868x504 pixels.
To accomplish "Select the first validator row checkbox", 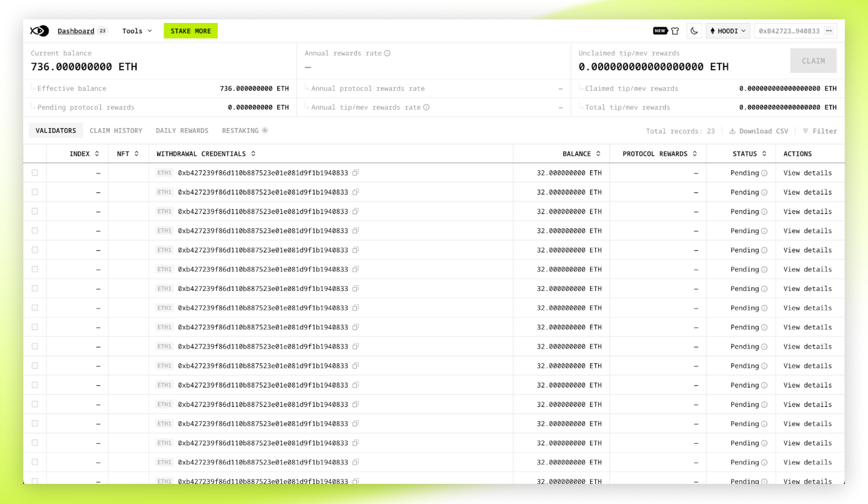I will (35, 173).
